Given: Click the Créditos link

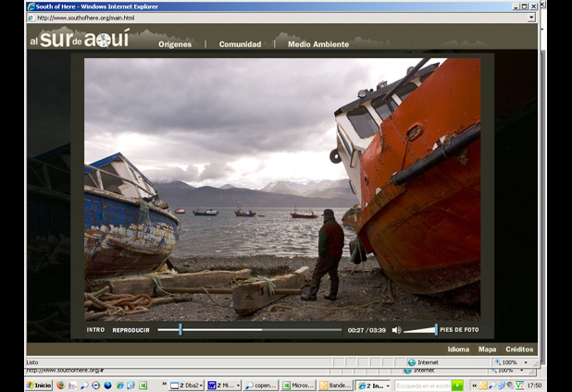Looking at the screenshot, I should click(x=519, y=349).
